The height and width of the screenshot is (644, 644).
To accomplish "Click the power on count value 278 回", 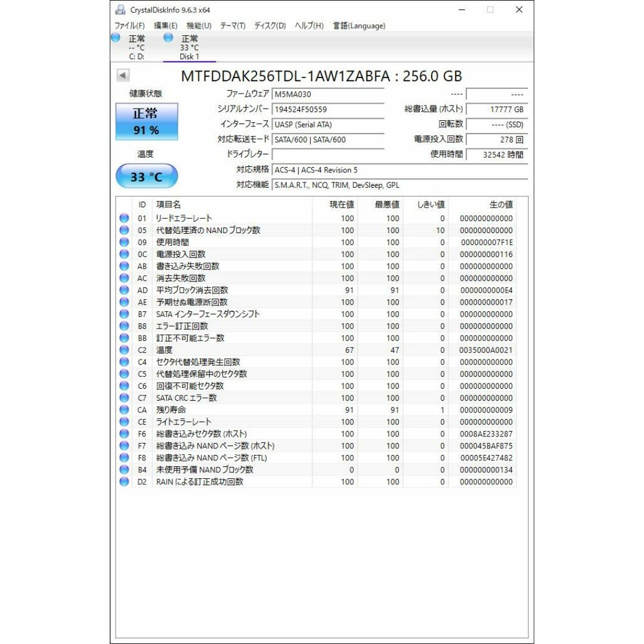I will point(497,140).
